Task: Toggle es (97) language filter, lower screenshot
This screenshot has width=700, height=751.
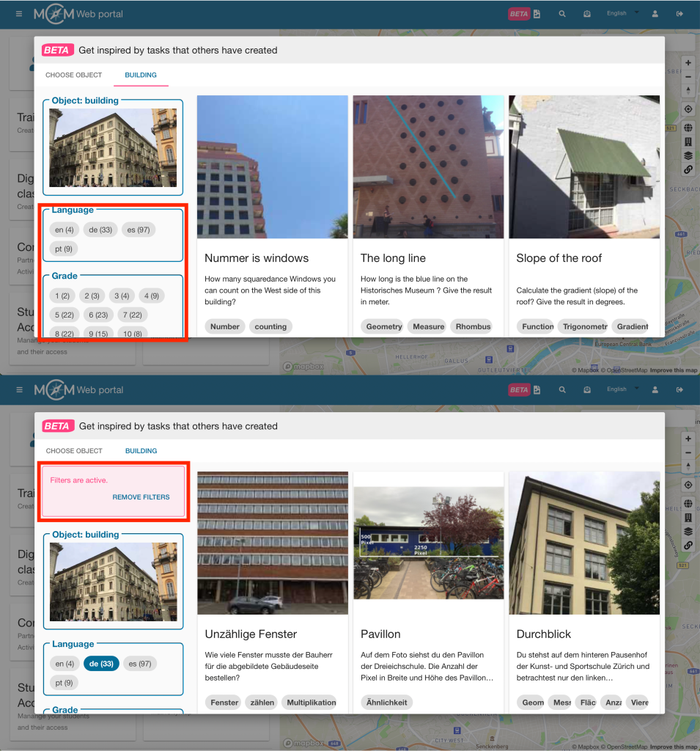Action: click(140, 664)
